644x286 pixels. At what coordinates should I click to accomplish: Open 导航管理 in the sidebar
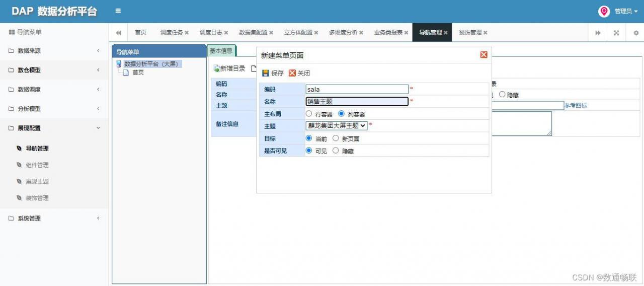tap(37, 149)
